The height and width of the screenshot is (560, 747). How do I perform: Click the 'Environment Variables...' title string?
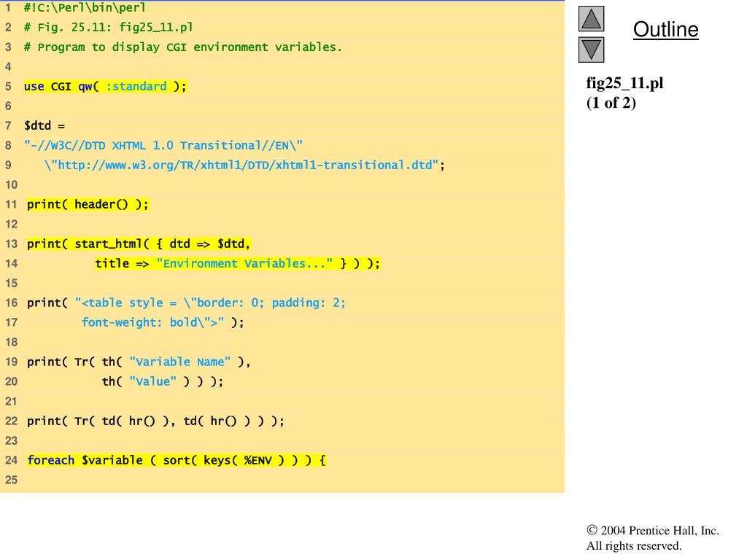244,263
